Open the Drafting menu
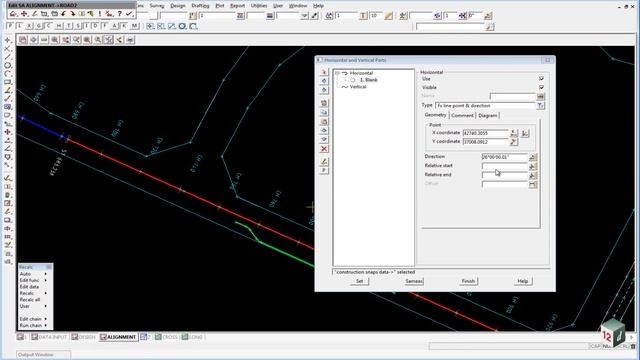This screenshot has height=360, width=640. [200, 6]
